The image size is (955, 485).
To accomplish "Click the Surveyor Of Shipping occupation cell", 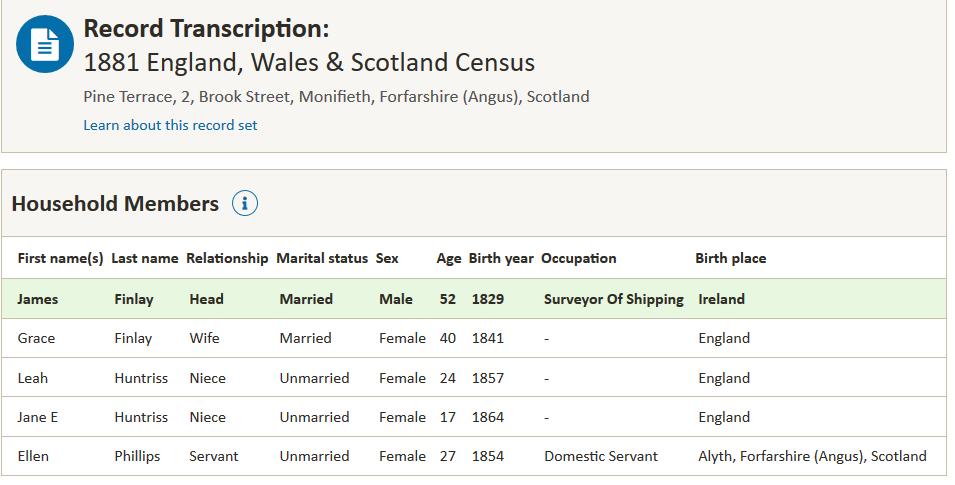I will point(614,299).
